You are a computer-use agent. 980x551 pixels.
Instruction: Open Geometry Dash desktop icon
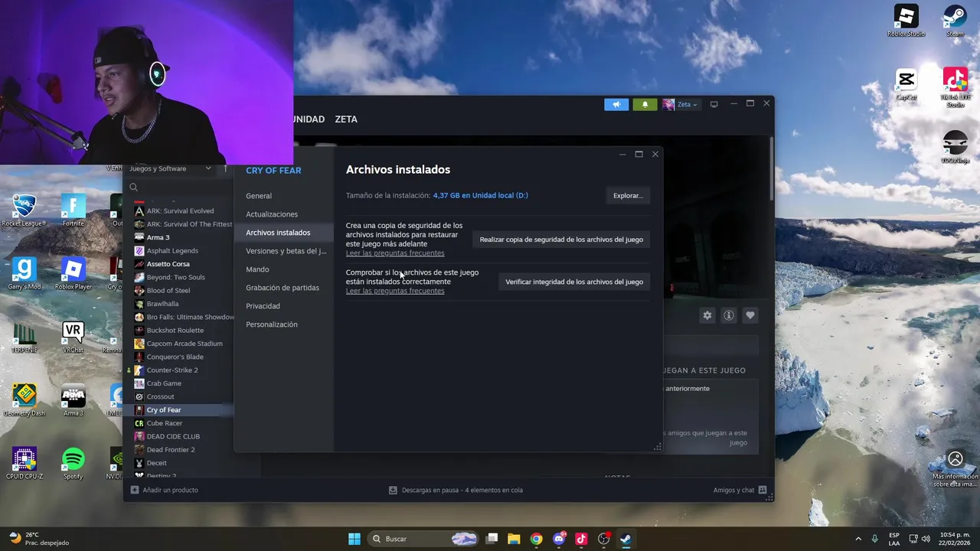pyautogui.click(x=24, y=399)
